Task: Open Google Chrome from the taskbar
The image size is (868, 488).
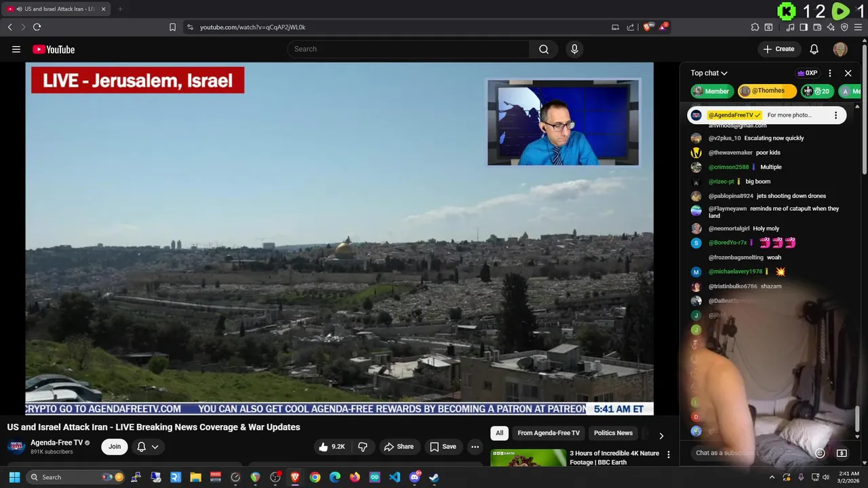Action: coord(315,477)
